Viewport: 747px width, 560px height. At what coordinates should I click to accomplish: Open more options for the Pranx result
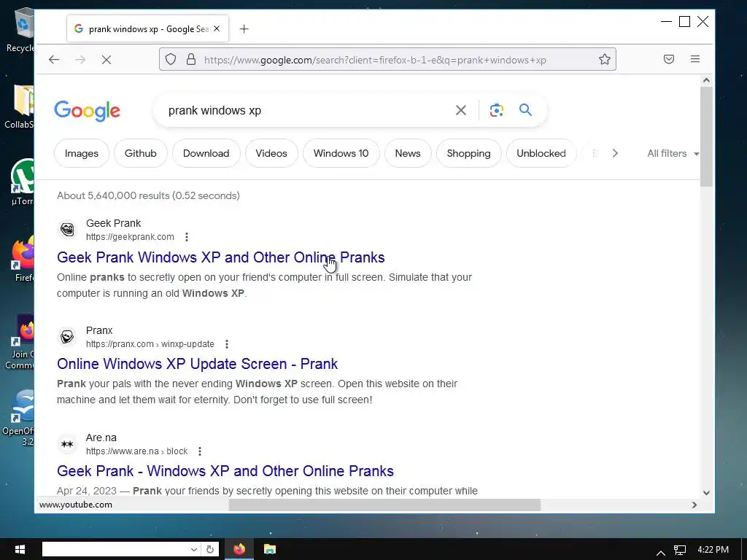tap(227, 344)
